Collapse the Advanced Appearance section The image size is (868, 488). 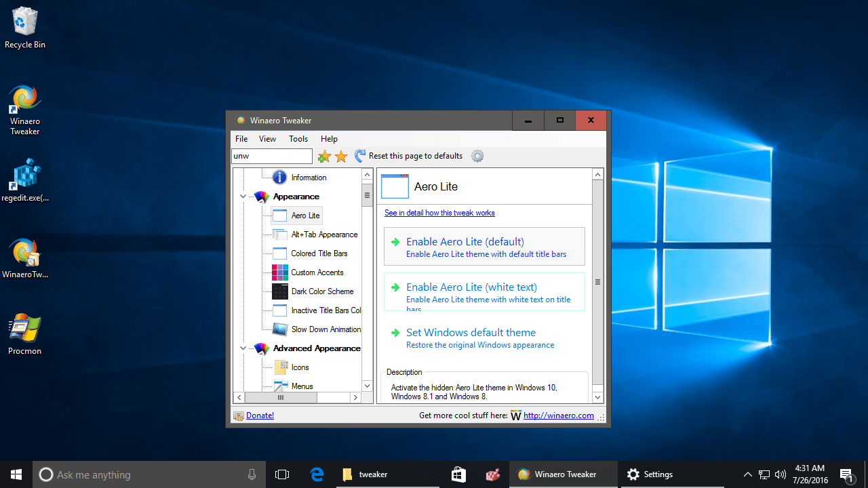pos(243,348)
